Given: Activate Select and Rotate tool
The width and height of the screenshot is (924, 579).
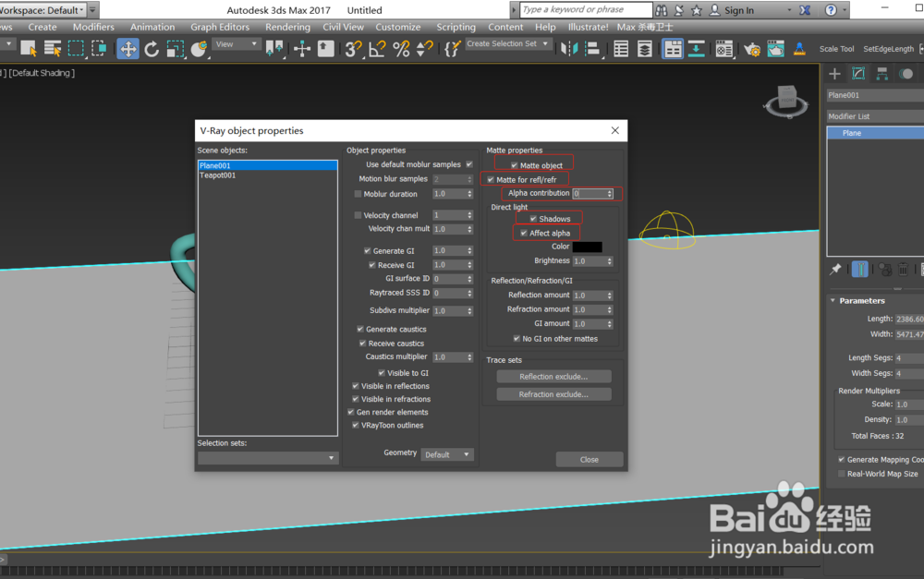Looking at the screenshot, I should [152, 48].
